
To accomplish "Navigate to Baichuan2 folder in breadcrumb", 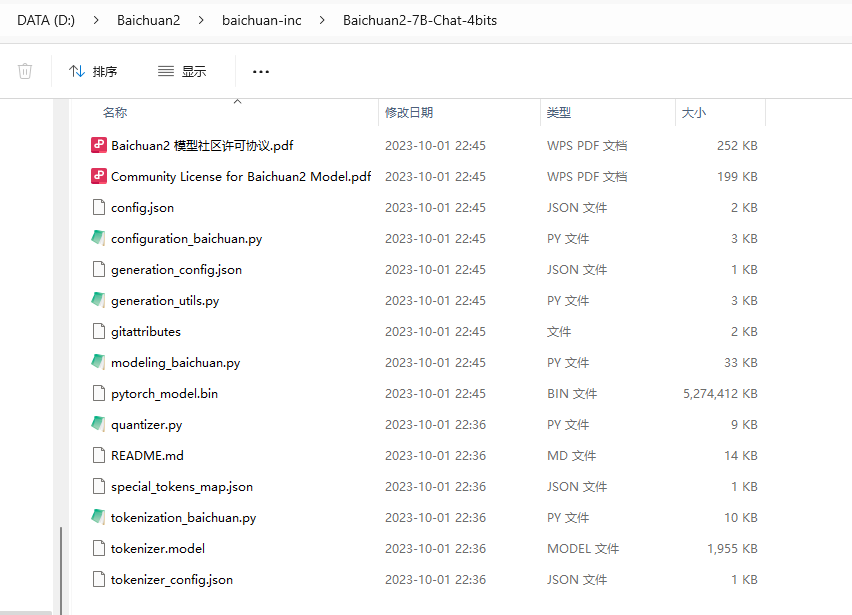I will 148,20.
